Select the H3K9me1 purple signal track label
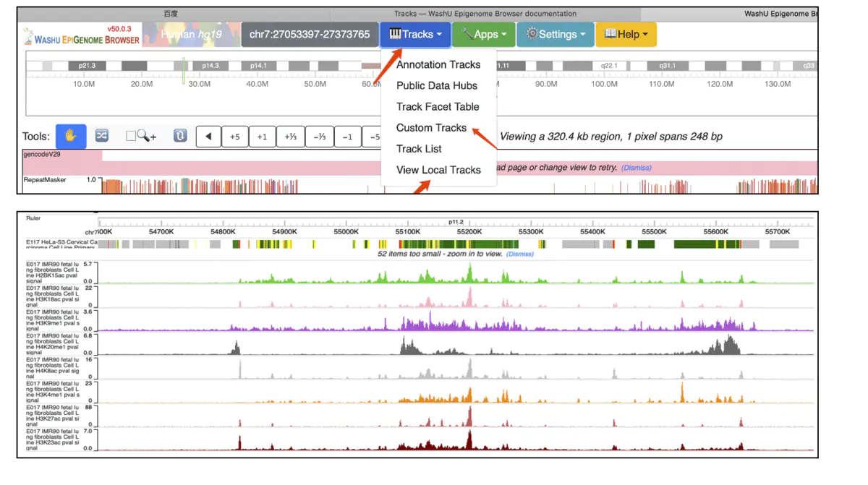Image resolution: width=868 pixels, height=485 pixels. [54, 319]
